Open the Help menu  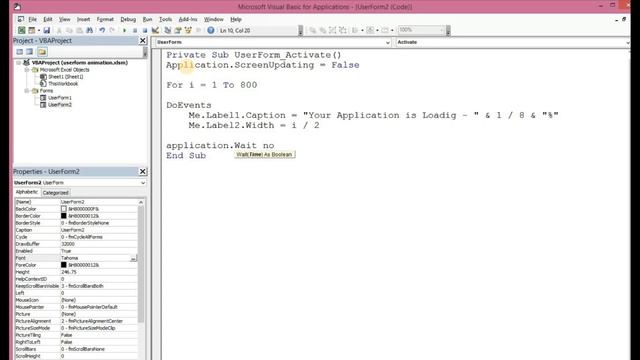click(236, 19)
